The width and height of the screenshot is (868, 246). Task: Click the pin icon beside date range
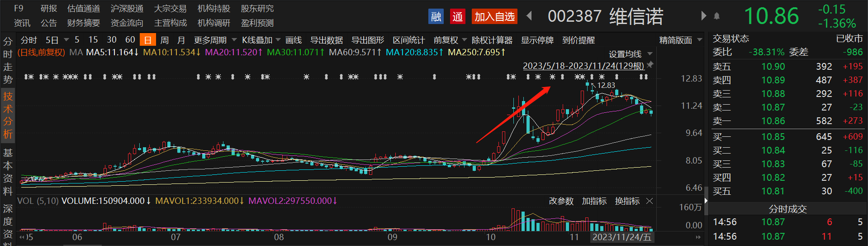click(650, 65)
